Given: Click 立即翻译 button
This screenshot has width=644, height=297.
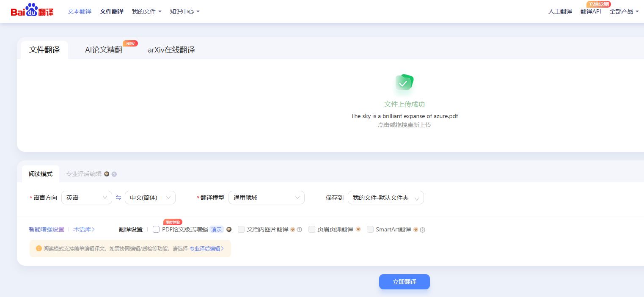Looking at the screenshot, I should click(x=405, y=282).
